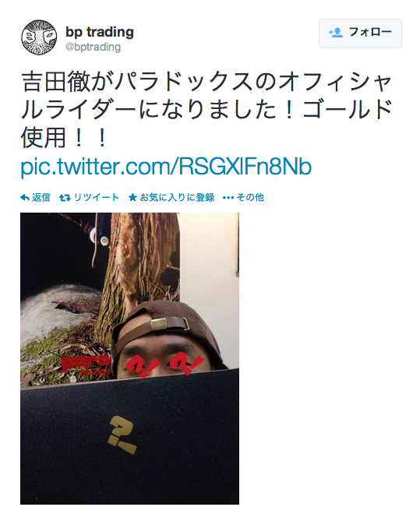420x521 pixels.
Task: Click the retweet arrows icon
Action: tap(65, 198)
